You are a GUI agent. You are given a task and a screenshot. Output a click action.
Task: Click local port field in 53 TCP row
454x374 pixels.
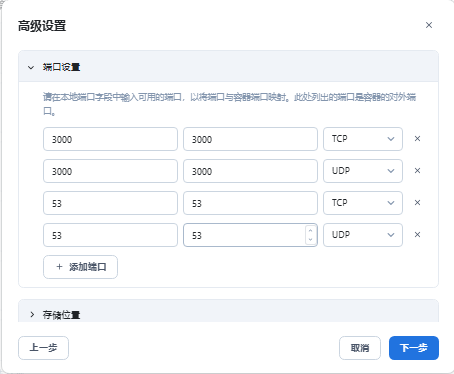pos(110,203)
